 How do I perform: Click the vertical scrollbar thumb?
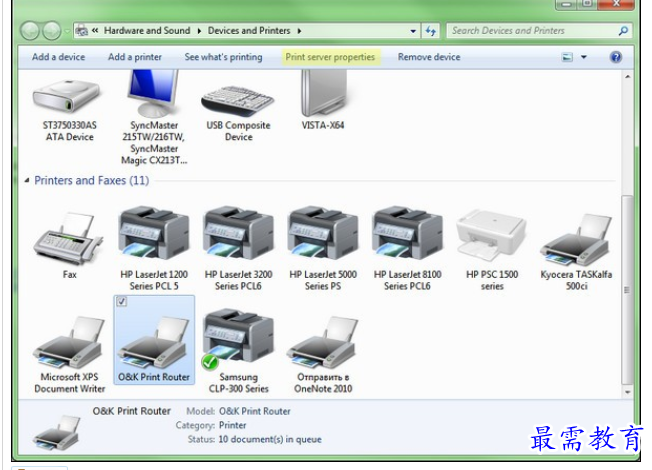[627, 290]
